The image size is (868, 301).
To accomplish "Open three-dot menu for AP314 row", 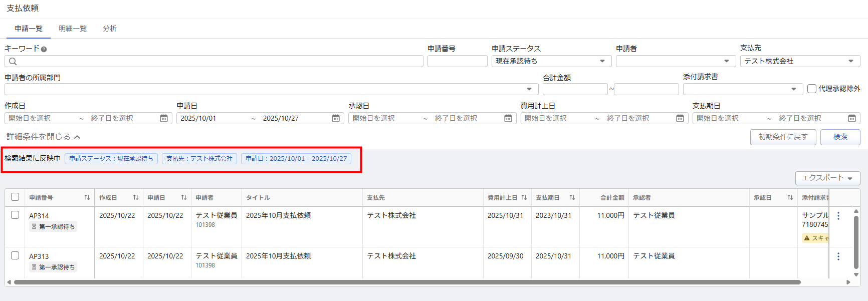I will coord(838,216).
